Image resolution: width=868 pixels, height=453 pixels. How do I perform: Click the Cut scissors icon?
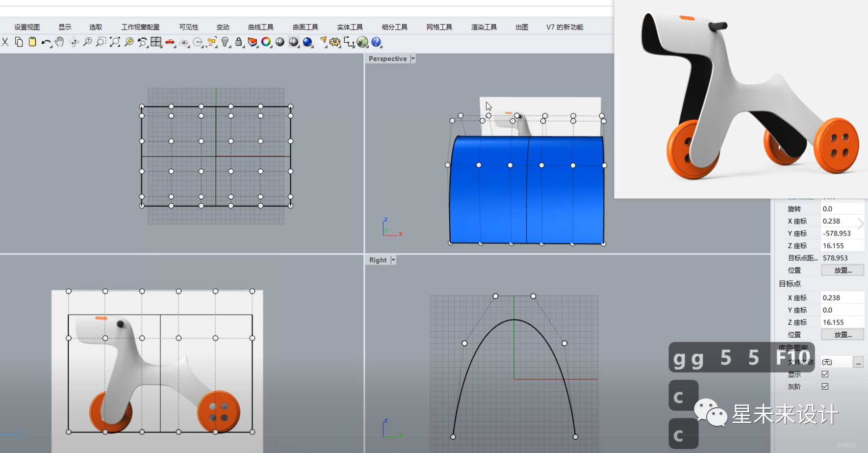[5, 42]
